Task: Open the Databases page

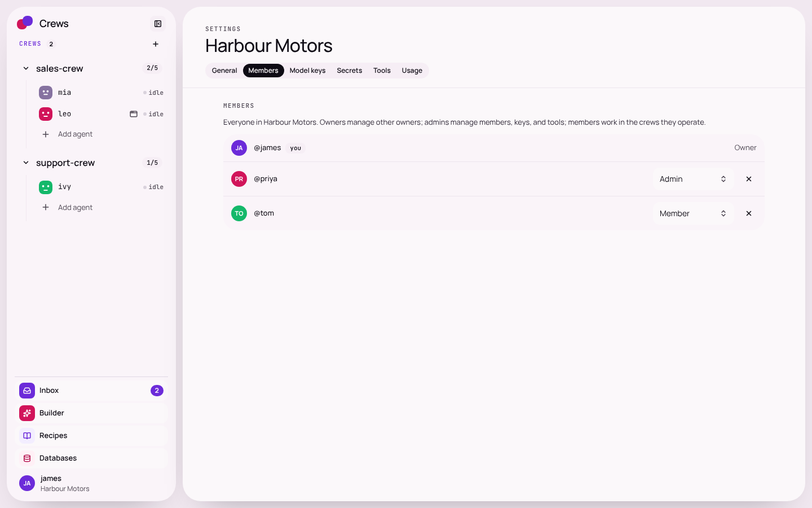Action: 91,458
